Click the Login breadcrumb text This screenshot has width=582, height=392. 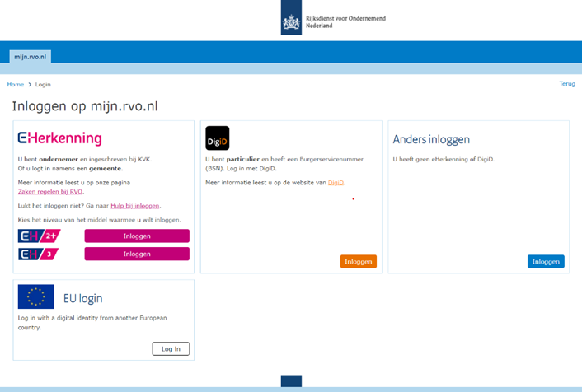(x=43, y=85)
